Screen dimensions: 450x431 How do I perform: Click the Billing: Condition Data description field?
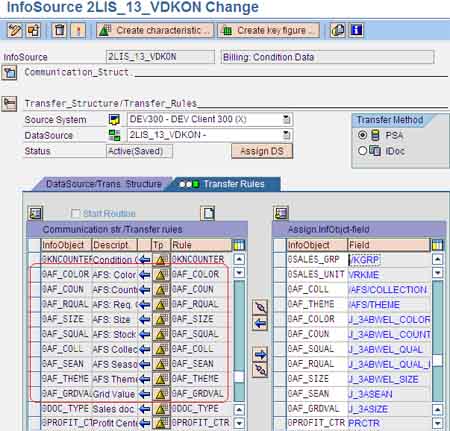pos(327,57)
